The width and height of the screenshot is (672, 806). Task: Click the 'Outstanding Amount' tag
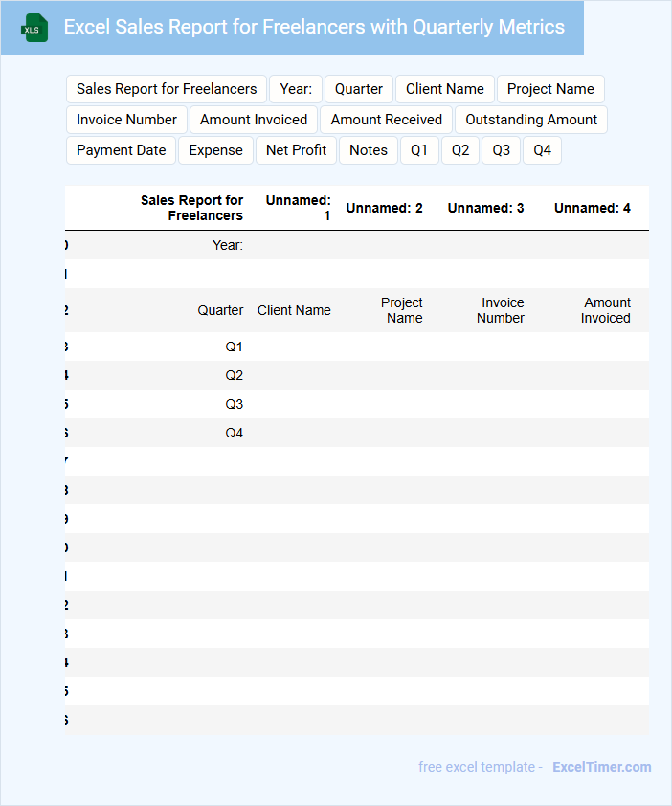click(x=531, y=120)
